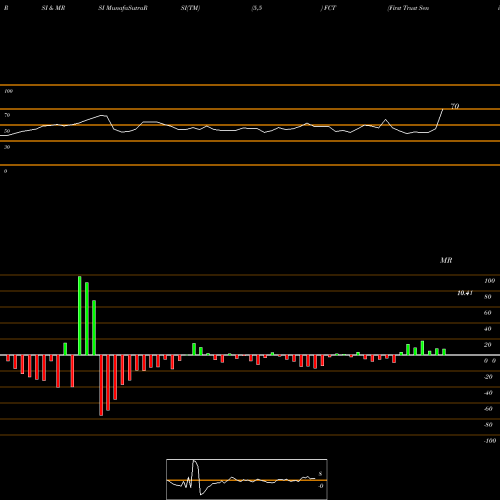Click the 'SI & MR' header text

pos(53,8)
